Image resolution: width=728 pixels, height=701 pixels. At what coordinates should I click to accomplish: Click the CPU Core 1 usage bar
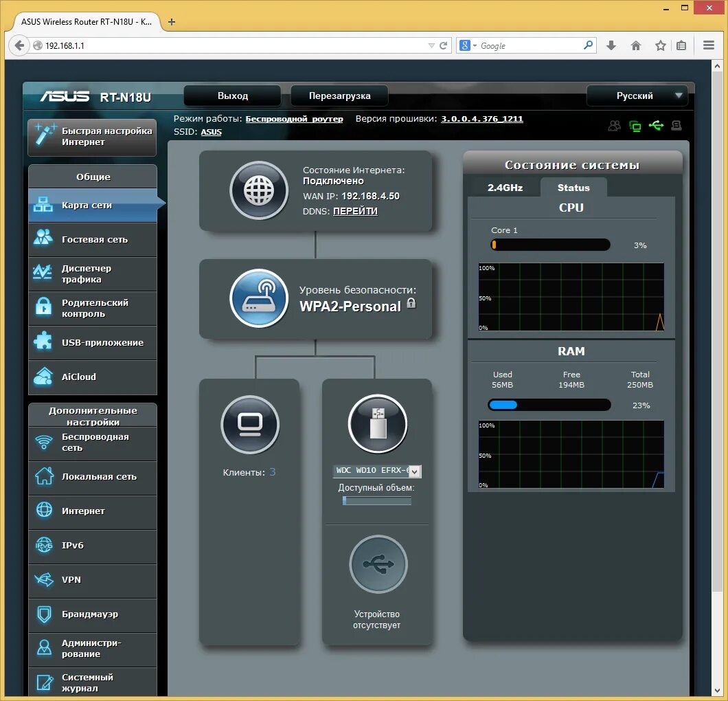[x=550, y=245]
